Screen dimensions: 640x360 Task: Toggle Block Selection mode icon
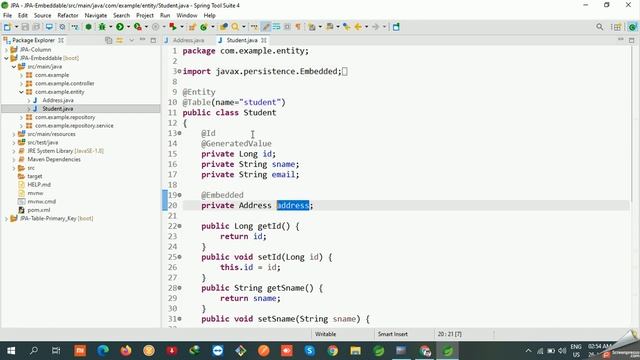(287, 27)
